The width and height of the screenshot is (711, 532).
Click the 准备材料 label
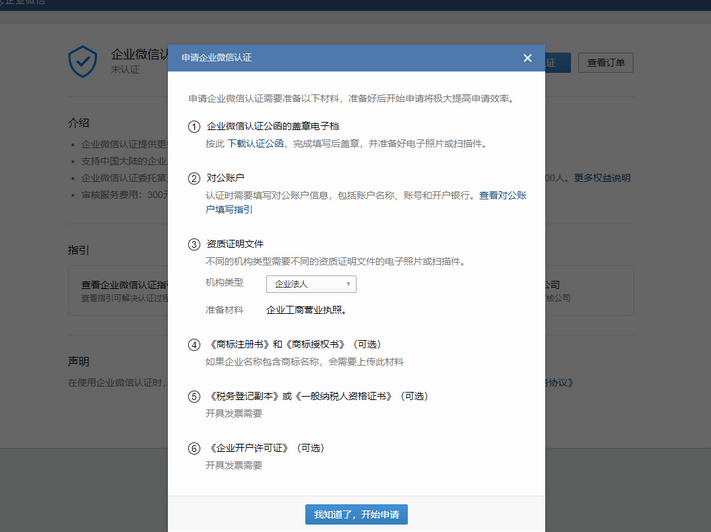tap(224, 310)
